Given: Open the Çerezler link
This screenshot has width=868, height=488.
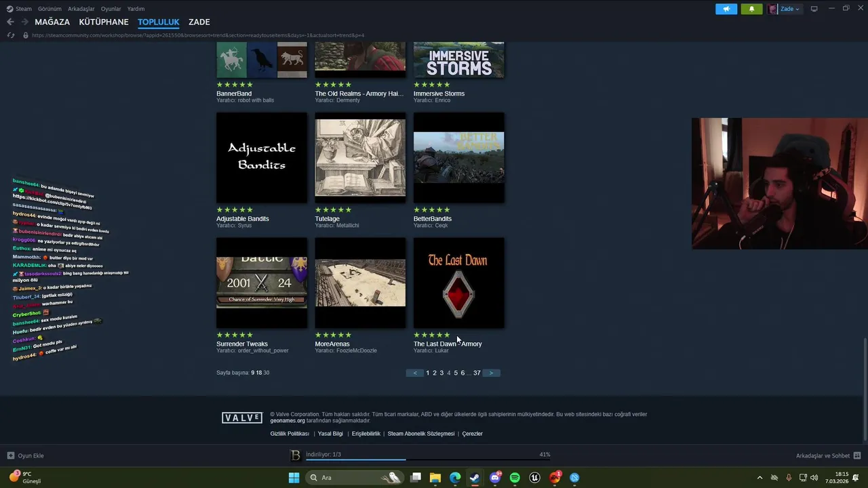Looking at the screenshot, I should point(472,434).
